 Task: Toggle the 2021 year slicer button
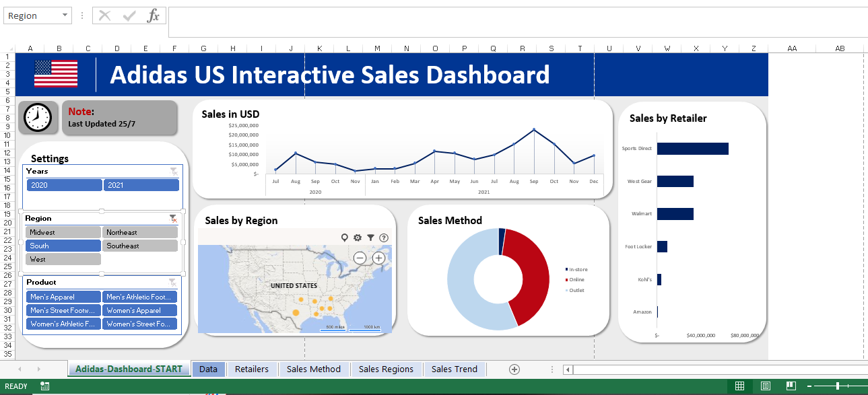(x=141, y=185)
